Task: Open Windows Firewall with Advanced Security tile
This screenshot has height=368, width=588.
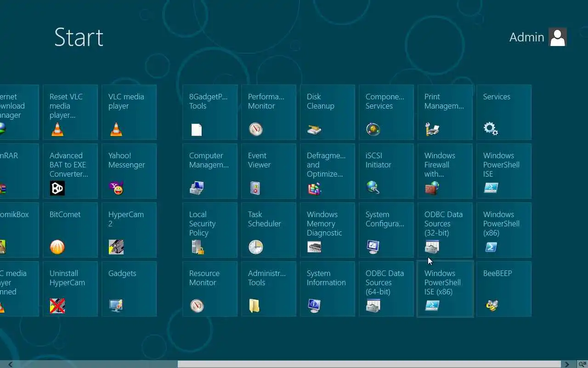Action: pos(445,171)
